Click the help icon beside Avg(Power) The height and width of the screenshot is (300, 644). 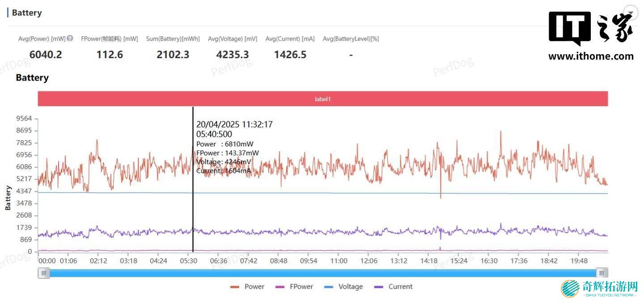tap(70, 39)
